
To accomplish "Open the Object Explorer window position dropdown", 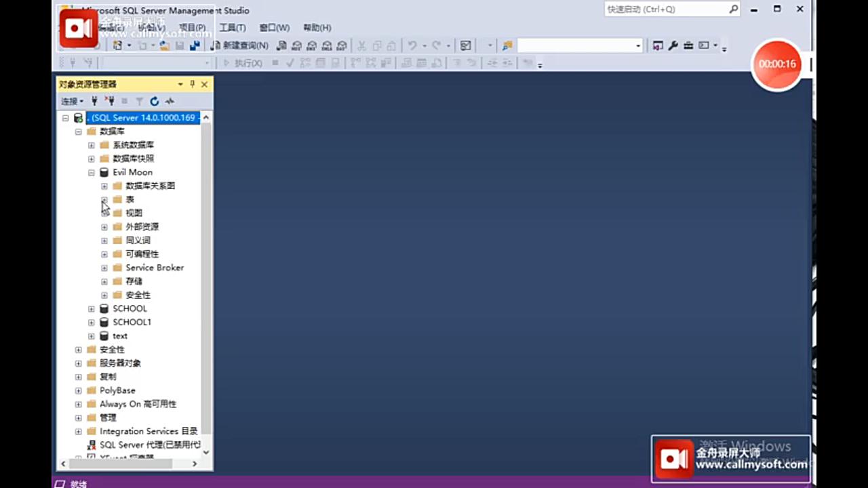I will 180,84.
